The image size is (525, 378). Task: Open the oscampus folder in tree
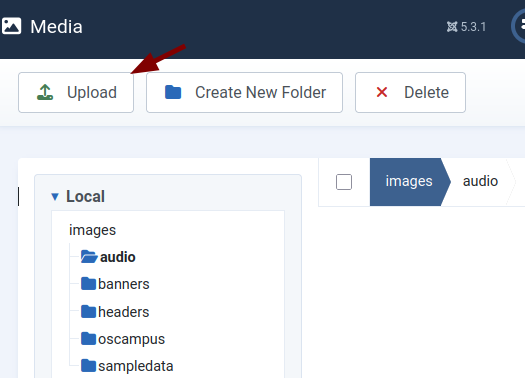coord(131,339)
